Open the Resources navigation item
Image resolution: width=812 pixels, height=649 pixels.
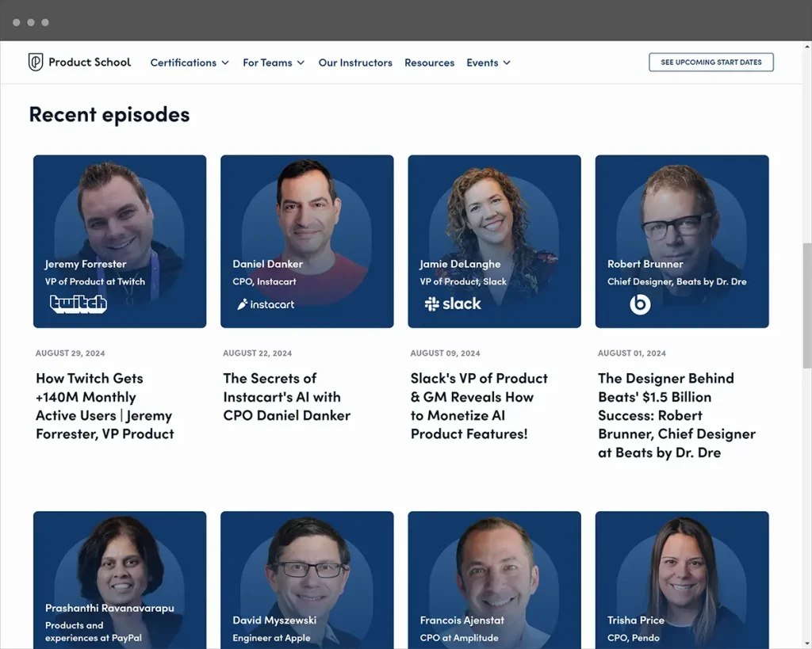point(429,63)
